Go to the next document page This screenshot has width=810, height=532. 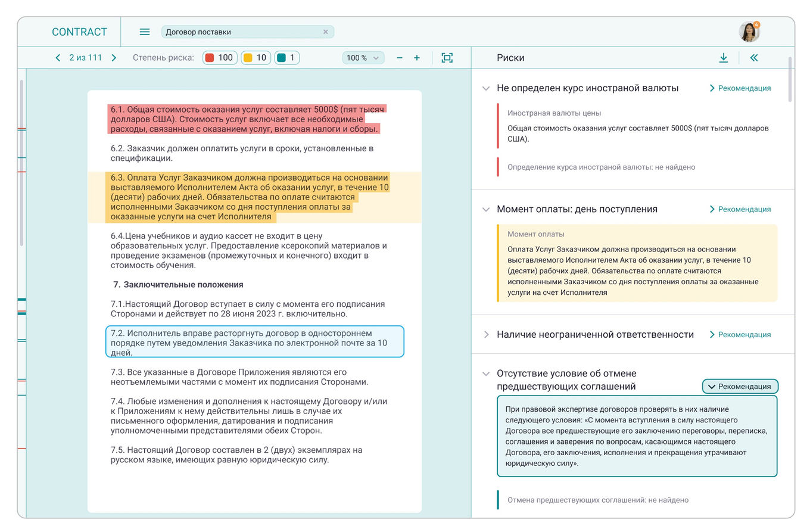[x=114, y=58]
